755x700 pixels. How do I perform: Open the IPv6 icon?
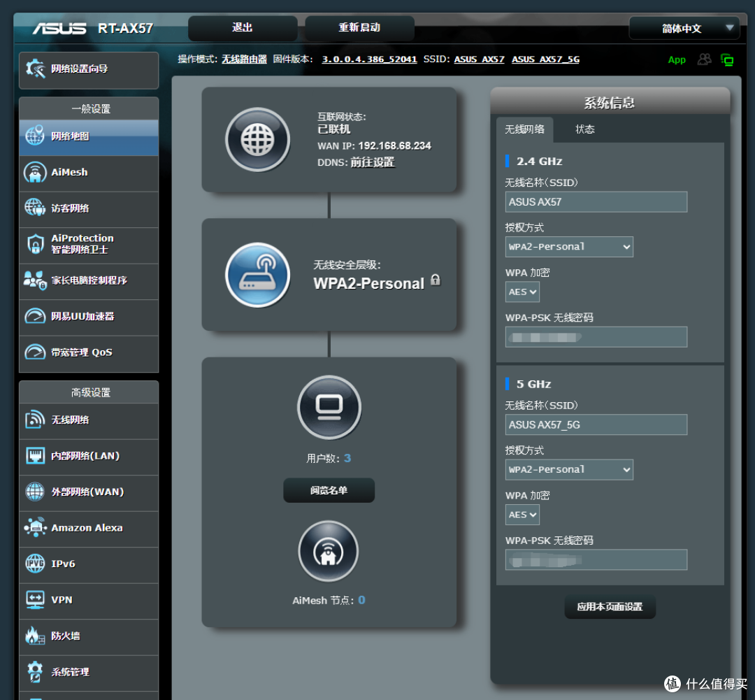click(35, 564)
